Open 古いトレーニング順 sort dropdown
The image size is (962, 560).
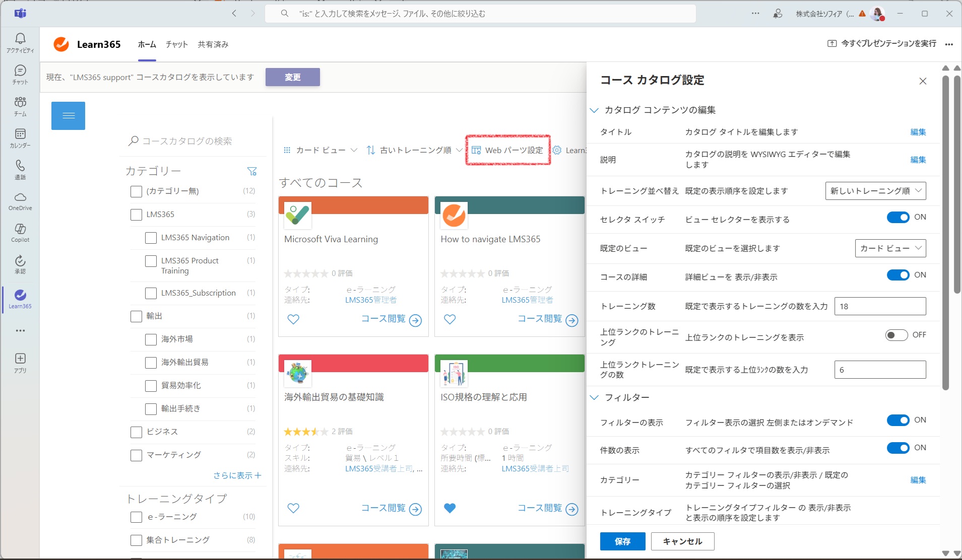point(415,150)
